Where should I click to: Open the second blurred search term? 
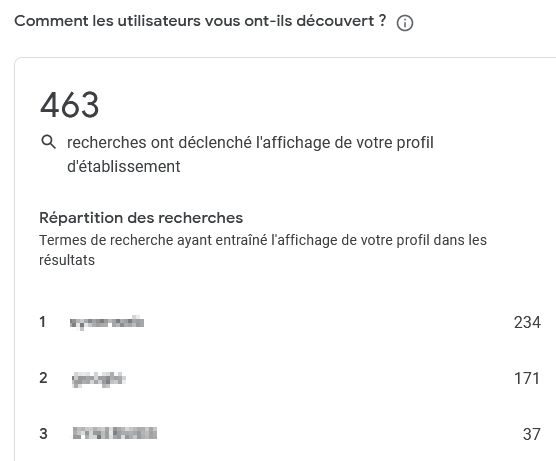[99, 379]
